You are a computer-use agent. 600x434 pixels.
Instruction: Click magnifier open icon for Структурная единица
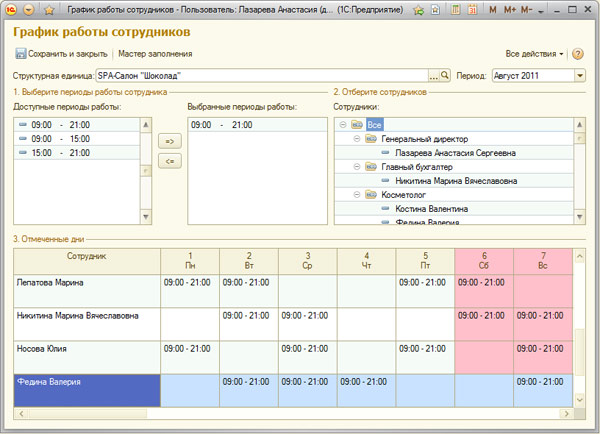coord(445,75)
